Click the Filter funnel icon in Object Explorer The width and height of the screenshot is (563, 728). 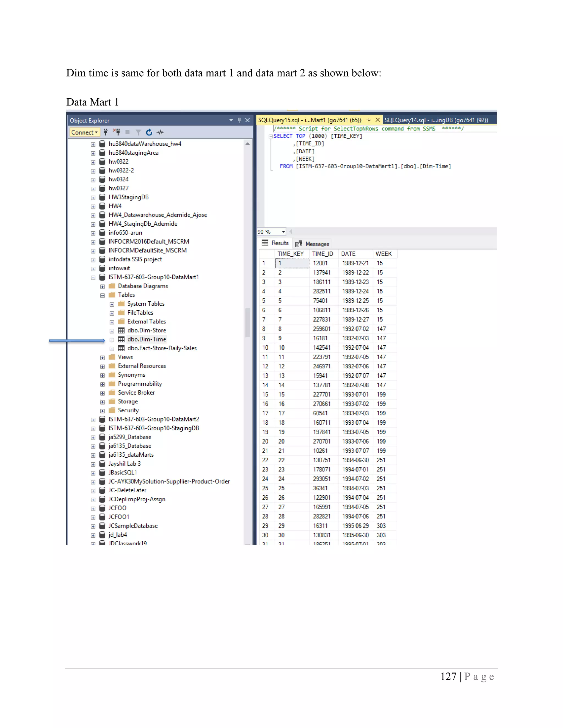pyautogui.click(x=138, y=132)
